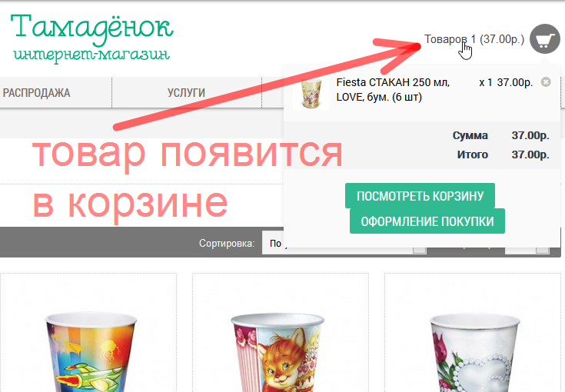Click the shopping cart icon
This screenshot has width=565, height=392.
[545, 40]
